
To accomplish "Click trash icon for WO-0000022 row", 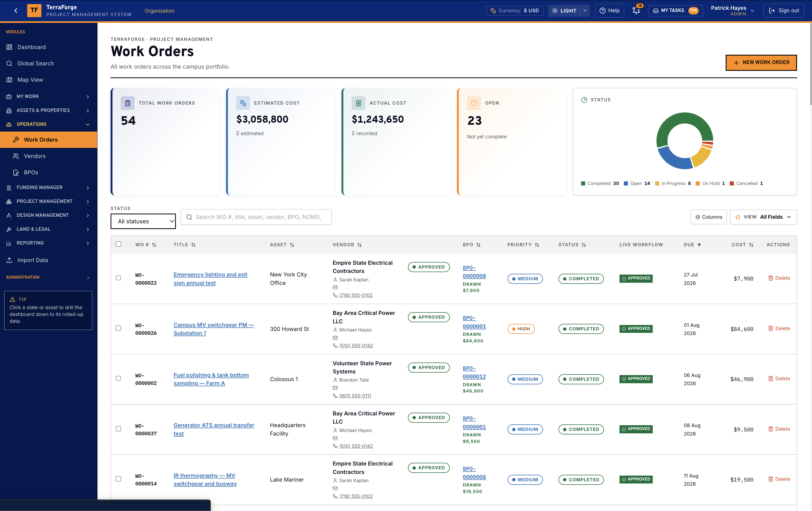I will (x=771, y=278).
